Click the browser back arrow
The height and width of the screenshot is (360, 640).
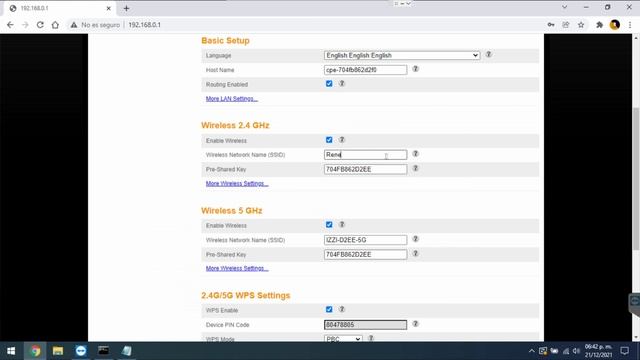tap(10, 25)
